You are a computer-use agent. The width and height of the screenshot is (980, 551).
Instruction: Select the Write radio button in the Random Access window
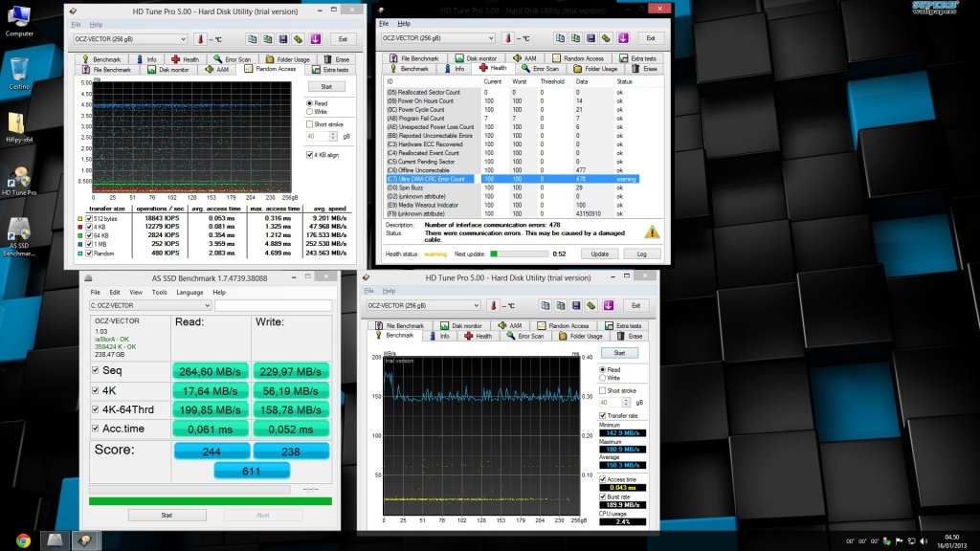point(309,112)
